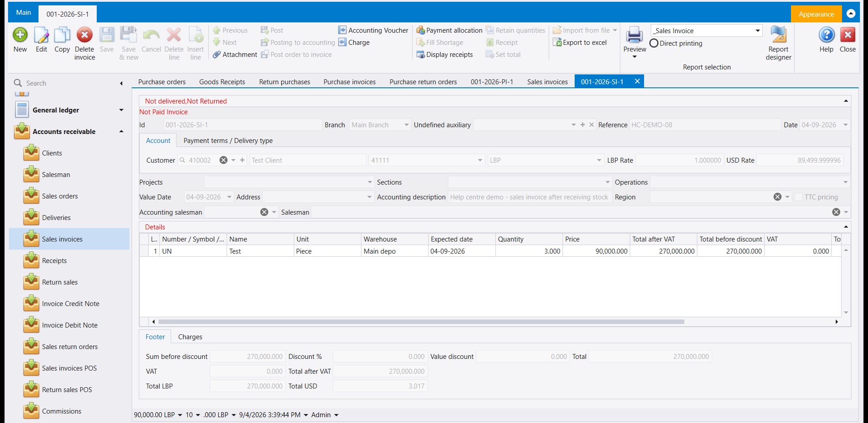The height and width of the screenshot is (423, 868).
Task: Click Display receipts in toolbar
Action: tap(445, 55)
